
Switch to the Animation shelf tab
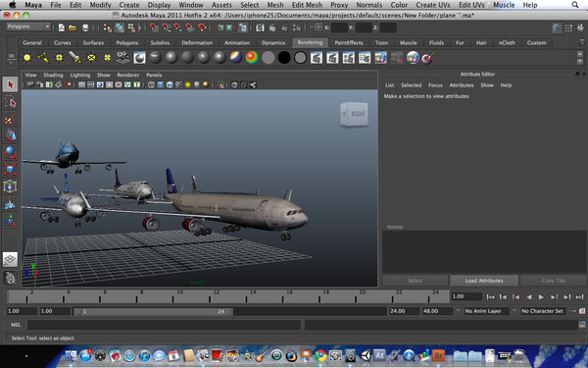237,43
